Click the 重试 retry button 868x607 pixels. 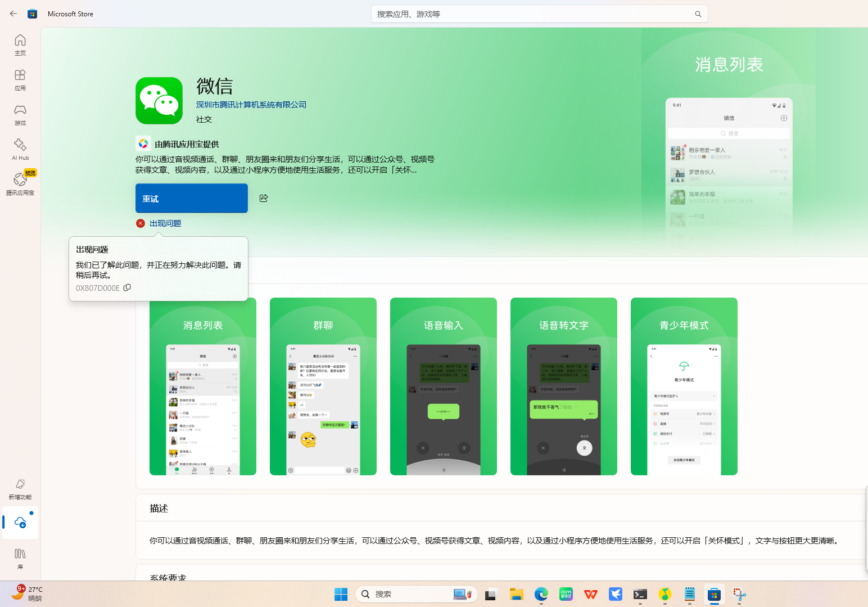click(191, 198)
